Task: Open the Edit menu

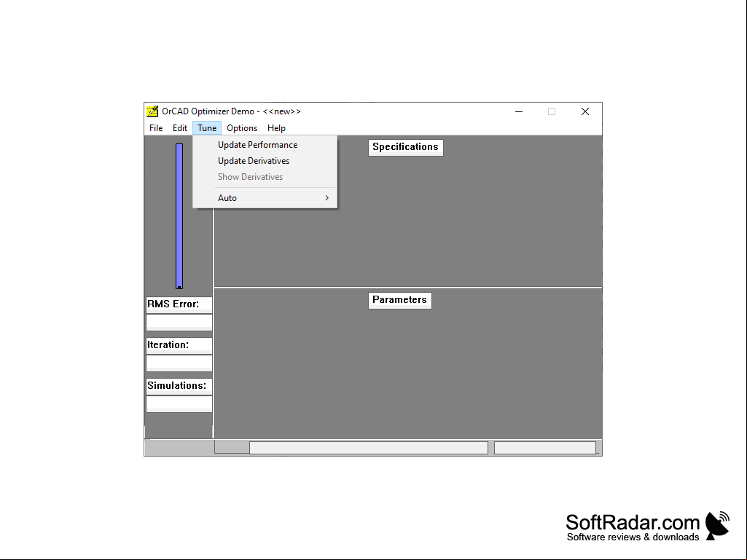Action: pos(179,128)
